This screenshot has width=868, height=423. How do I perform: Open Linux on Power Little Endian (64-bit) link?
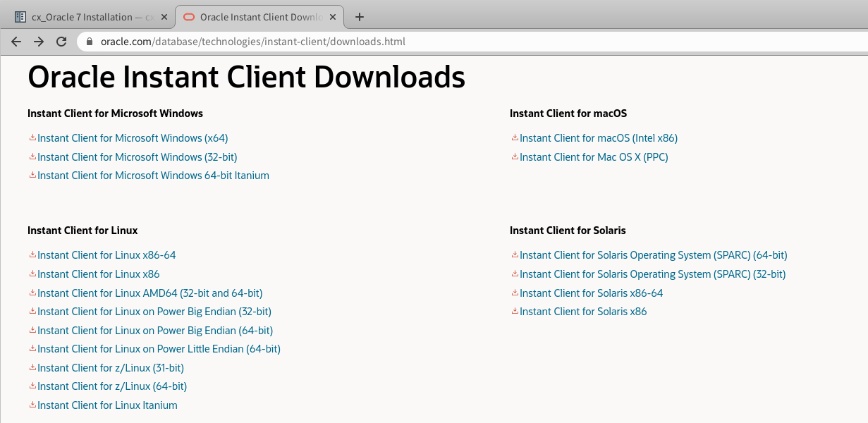click(159, 349)
